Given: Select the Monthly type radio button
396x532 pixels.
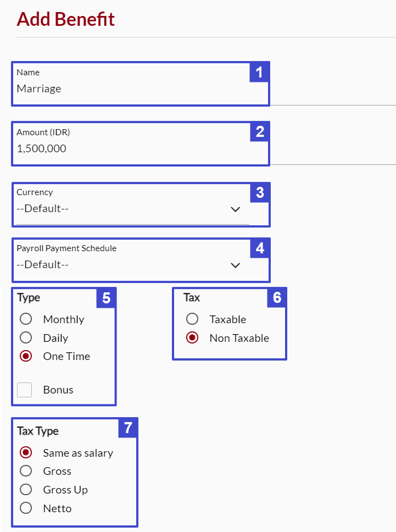Looking at the screenshot, I should 26,319.
